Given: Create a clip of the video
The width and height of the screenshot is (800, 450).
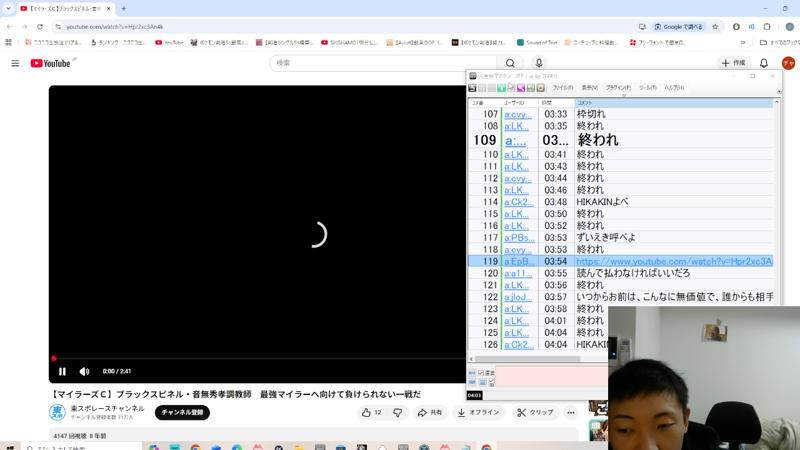Looking at the screenshot, I should 535,412.
